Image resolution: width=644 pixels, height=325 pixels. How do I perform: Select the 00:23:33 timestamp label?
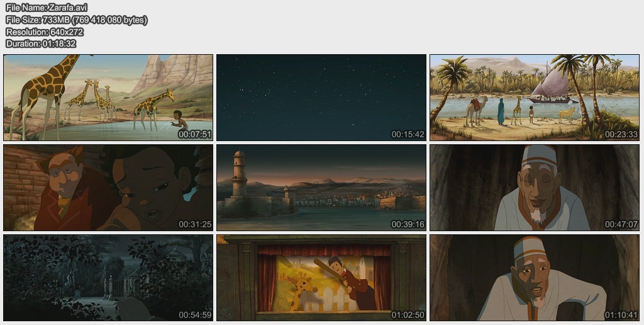621,134
